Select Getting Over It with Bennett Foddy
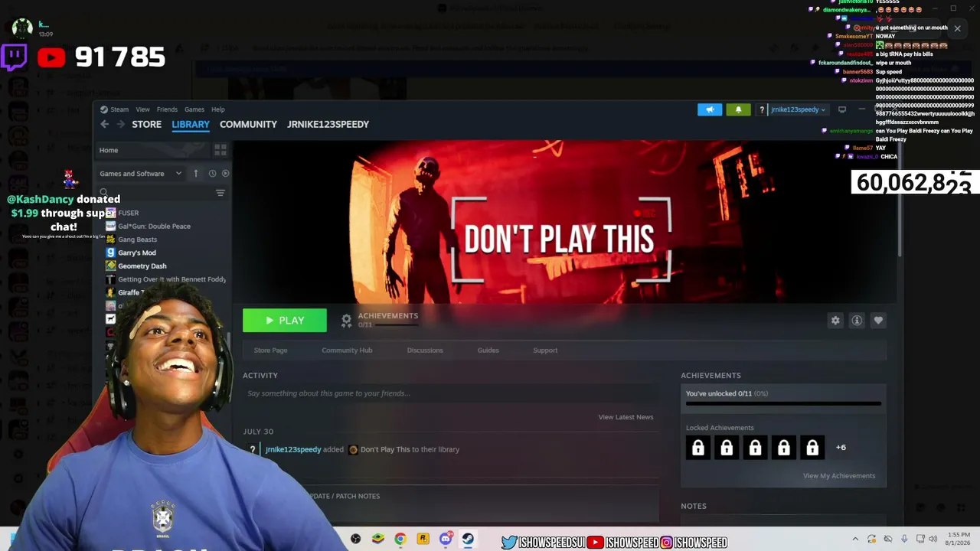Viewport: 980px width, 551px height. 171,279
